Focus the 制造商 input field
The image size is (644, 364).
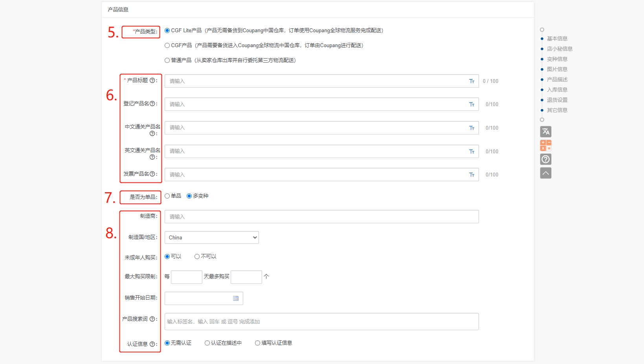click(x=322, y=217)
